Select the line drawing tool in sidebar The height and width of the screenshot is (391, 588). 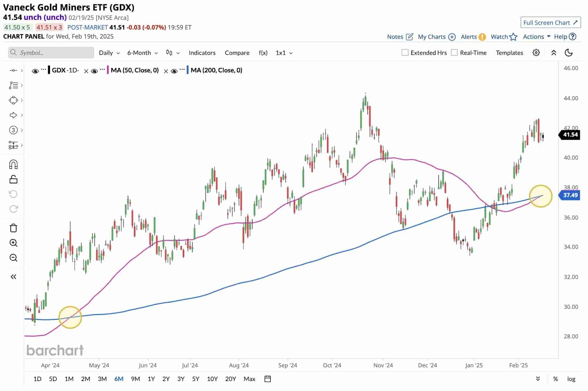pos(13,70)
